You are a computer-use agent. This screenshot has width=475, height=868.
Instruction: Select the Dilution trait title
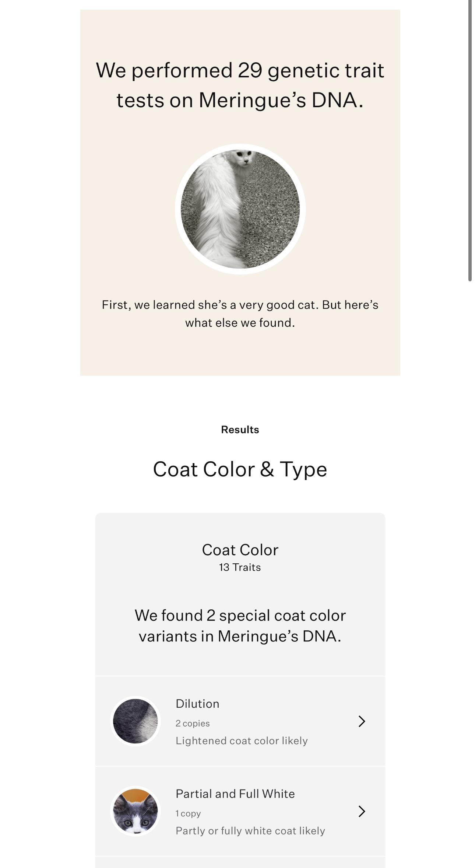click(197, 703)
